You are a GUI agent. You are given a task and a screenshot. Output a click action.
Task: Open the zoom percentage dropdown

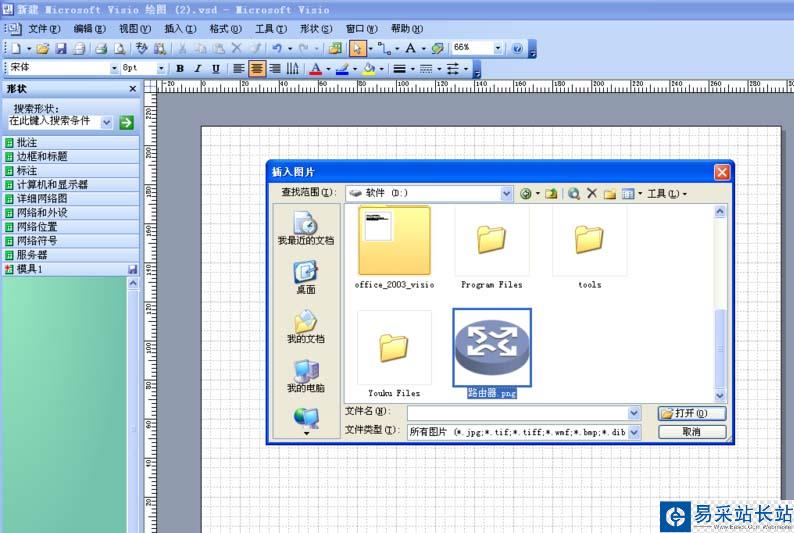[x=498, y=48]
